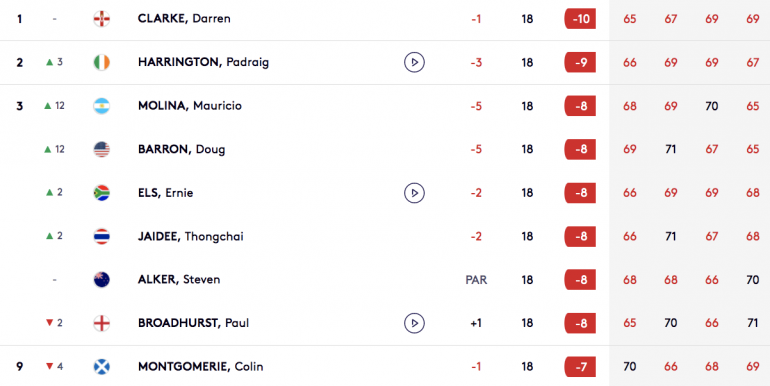Click the USA flag beside Barron

point(102,149)
